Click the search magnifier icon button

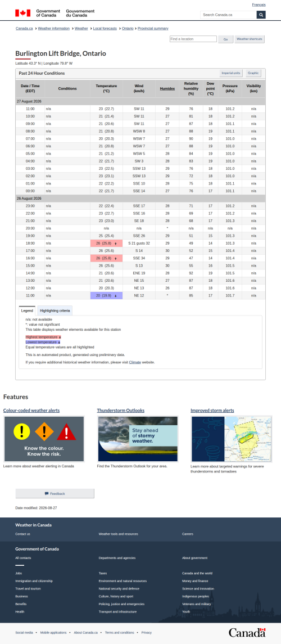pos(261,15)
